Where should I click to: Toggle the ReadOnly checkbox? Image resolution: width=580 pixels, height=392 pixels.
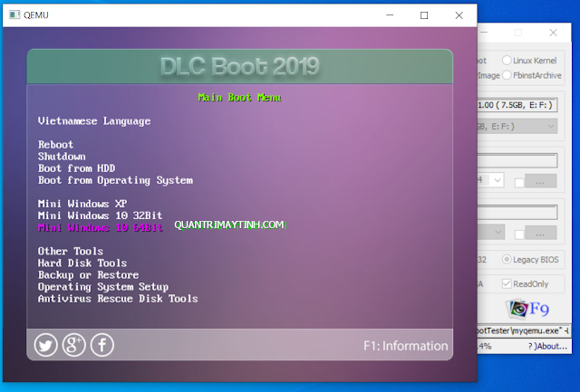(505, 282)
